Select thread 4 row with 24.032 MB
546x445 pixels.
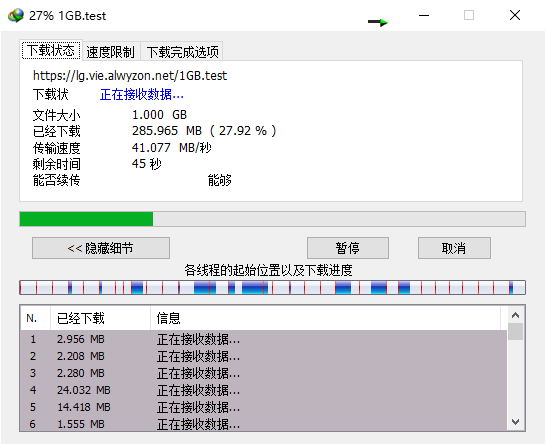[263, 390]
